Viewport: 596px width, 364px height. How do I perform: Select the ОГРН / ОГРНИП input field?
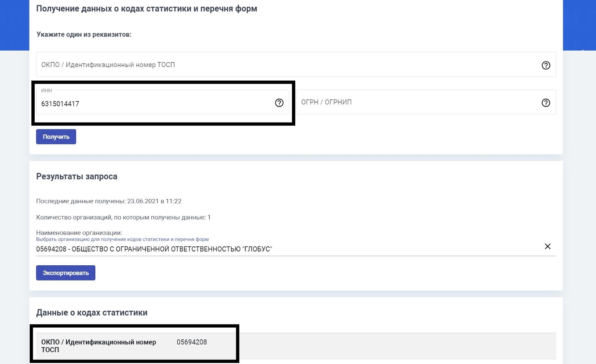(417, 102)
